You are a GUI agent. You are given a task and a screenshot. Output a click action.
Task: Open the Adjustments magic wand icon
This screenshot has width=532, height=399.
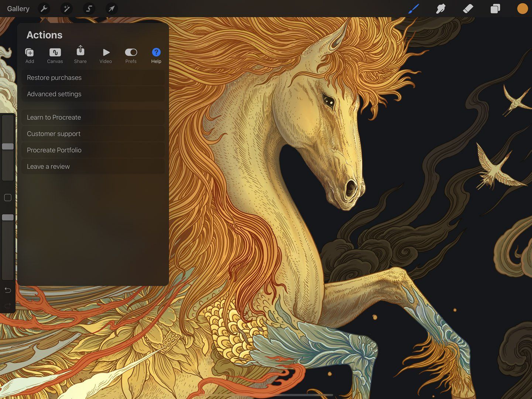66,8
